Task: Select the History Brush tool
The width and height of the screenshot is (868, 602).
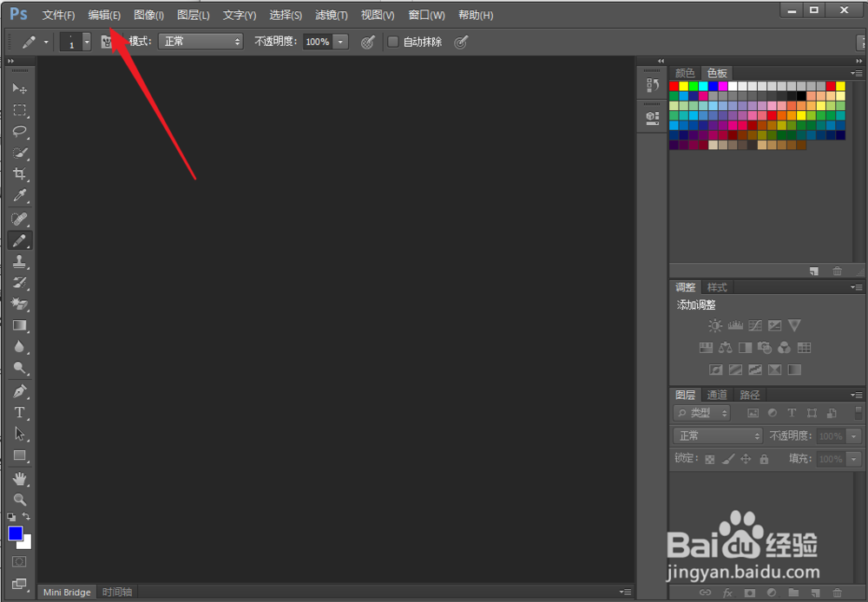Action: 19,283
